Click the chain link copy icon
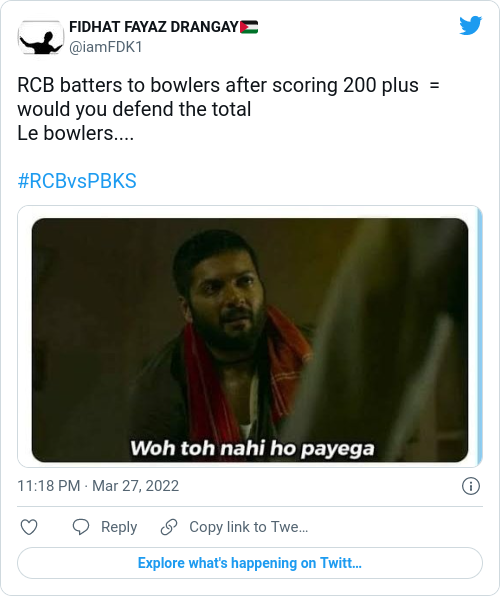The height and width of the screenshot is (596, 500). click(x=169, y=527)
